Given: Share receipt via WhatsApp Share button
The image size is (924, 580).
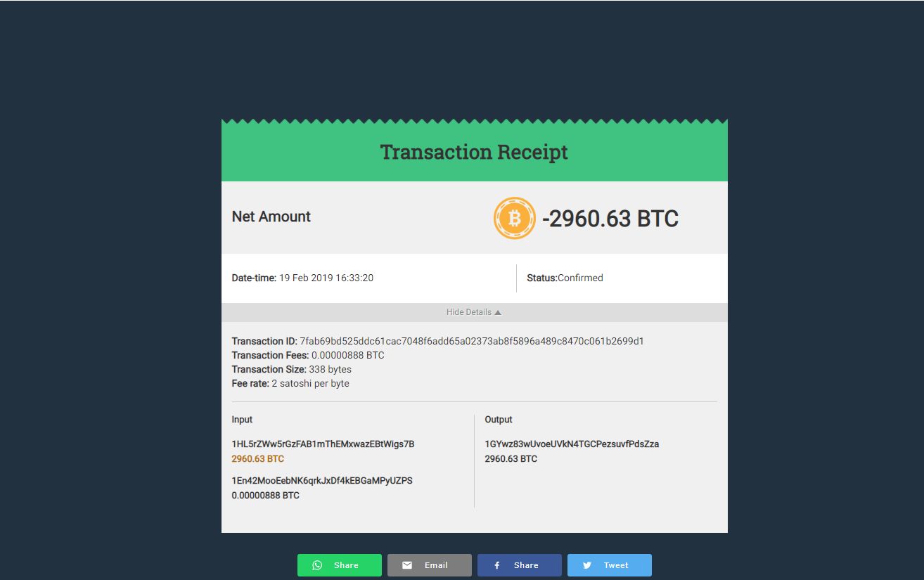Looking at the screenshot, I should coord(340,565).
